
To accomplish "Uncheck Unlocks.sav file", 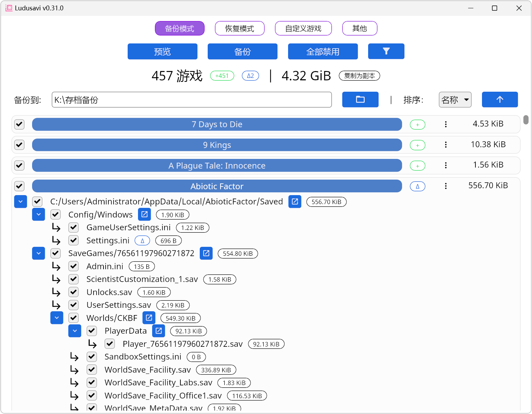I will 73,292.
